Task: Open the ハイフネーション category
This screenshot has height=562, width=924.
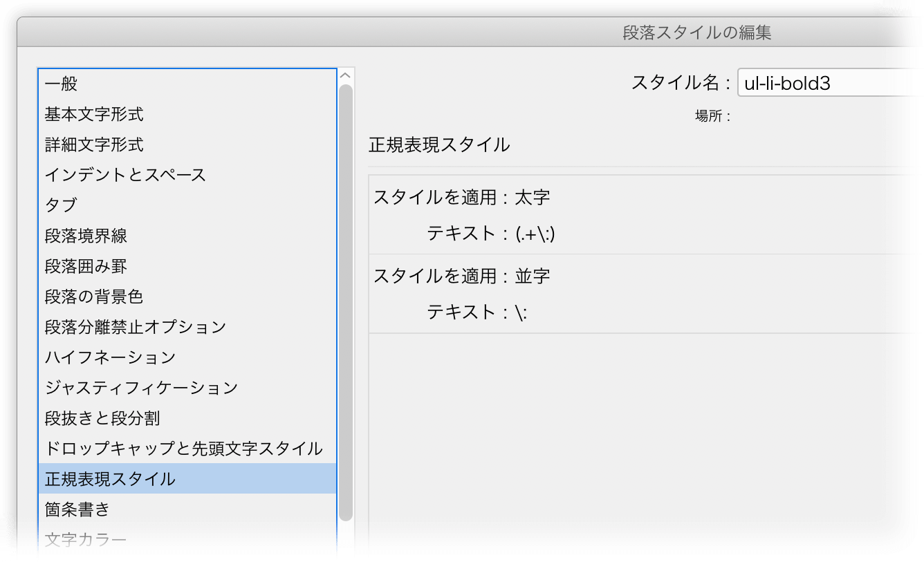Action: (187, 357)
